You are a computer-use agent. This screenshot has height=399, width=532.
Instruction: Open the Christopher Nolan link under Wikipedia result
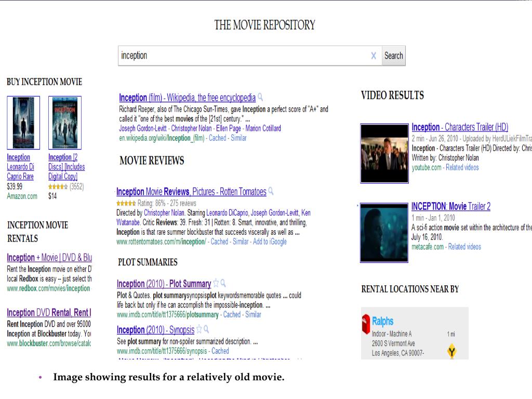point(191,129)
